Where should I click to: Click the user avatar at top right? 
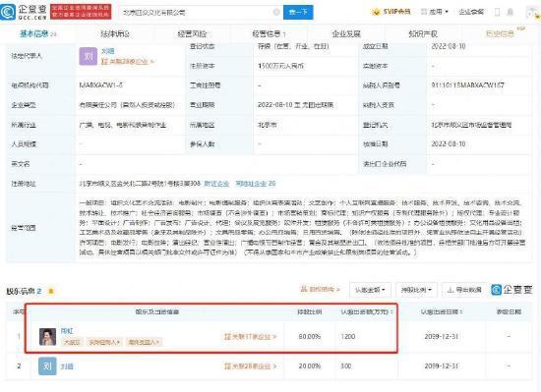coord(532,13)
